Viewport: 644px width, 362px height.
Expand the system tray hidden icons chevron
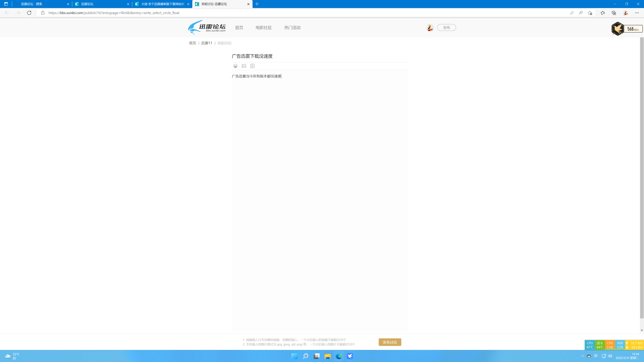point(583,356)
